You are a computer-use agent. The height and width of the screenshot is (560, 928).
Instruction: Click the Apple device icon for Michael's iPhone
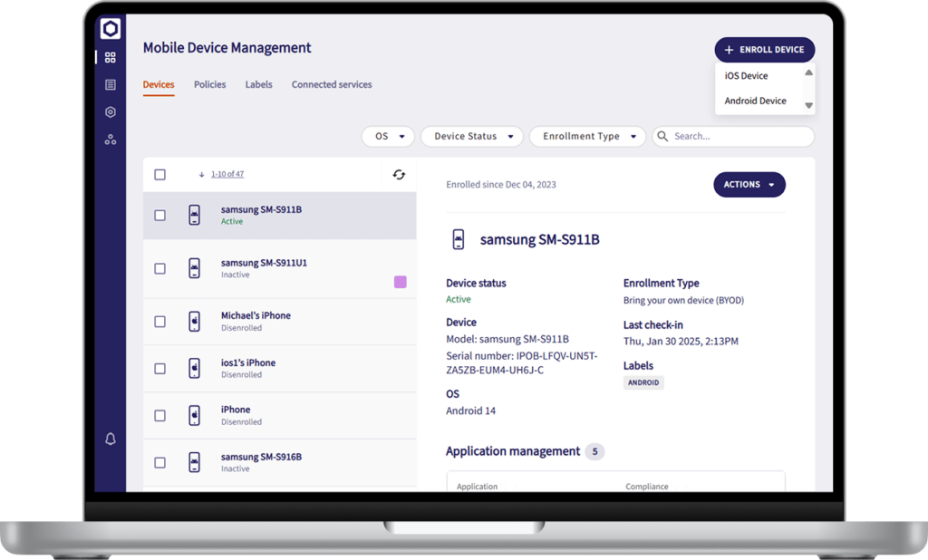pyautogui.click(x=194, y=322)
